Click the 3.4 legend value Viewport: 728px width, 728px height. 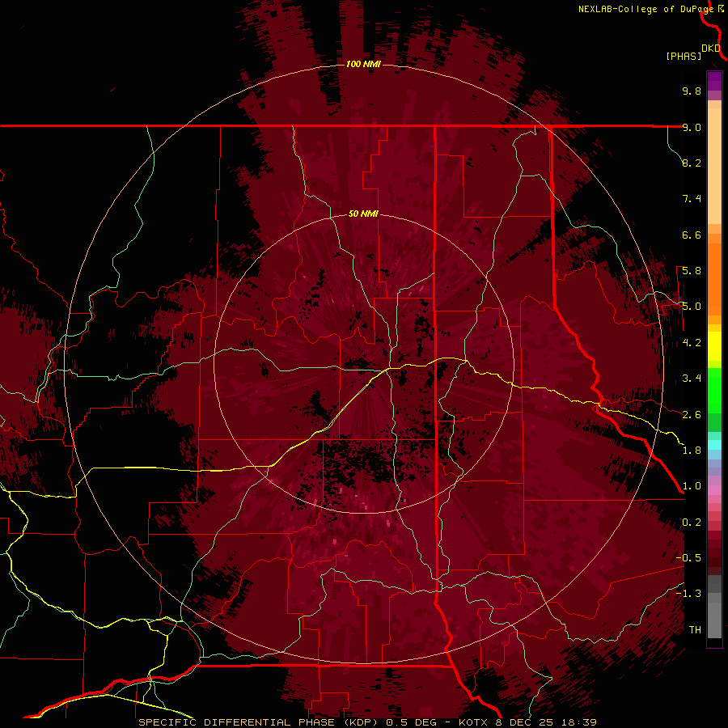[x=692, y=379]
